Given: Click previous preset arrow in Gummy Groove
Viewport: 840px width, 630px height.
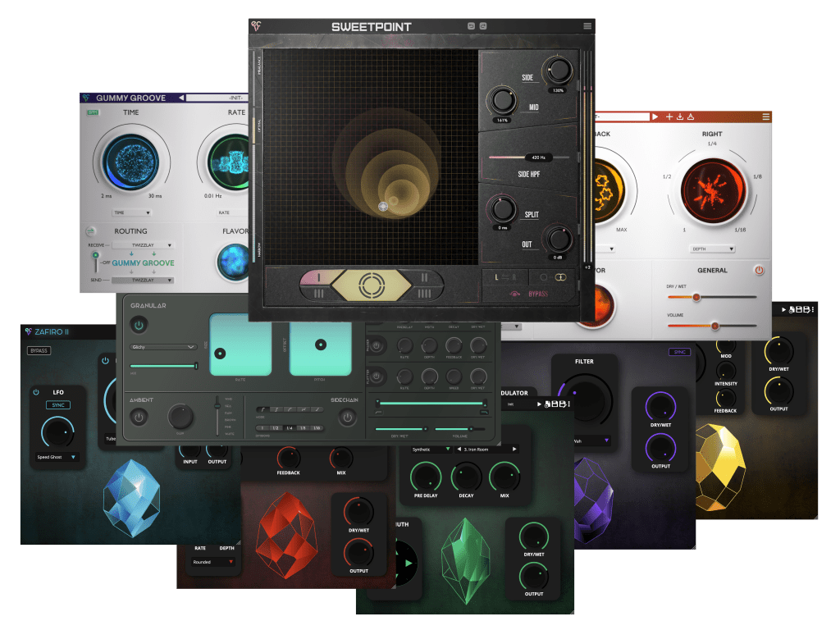Looking at the screenshot, I should pyautogui.click(x=181, y=98).
